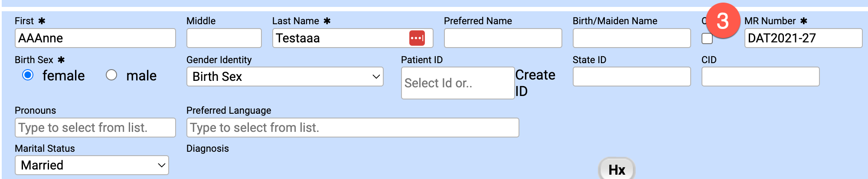
Task: Click the MR Number field
Action: (x=803, y=38)
